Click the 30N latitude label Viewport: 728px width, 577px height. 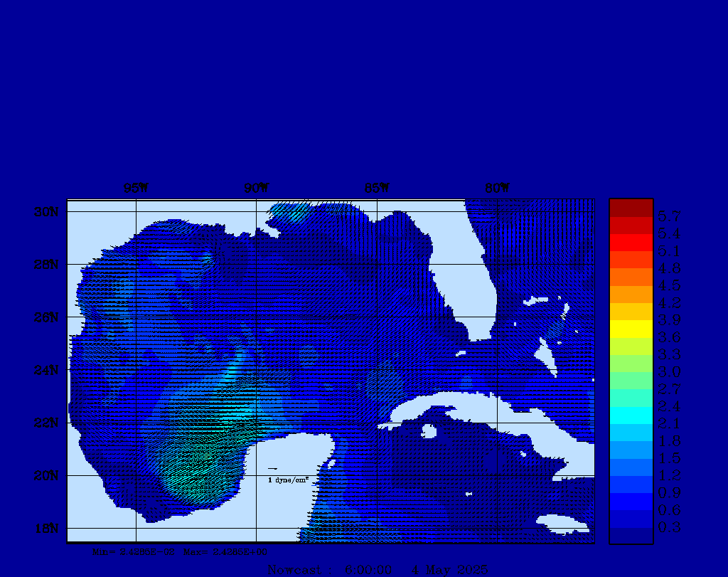[48, 211]
